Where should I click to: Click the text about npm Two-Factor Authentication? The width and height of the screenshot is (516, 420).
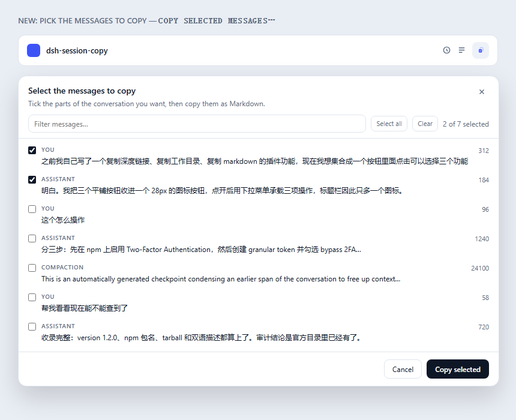(x=201, y=250)
